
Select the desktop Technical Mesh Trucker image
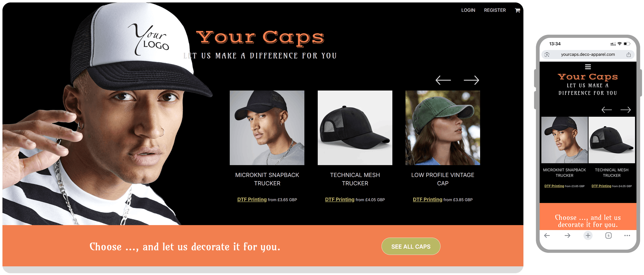coord(355,128)
